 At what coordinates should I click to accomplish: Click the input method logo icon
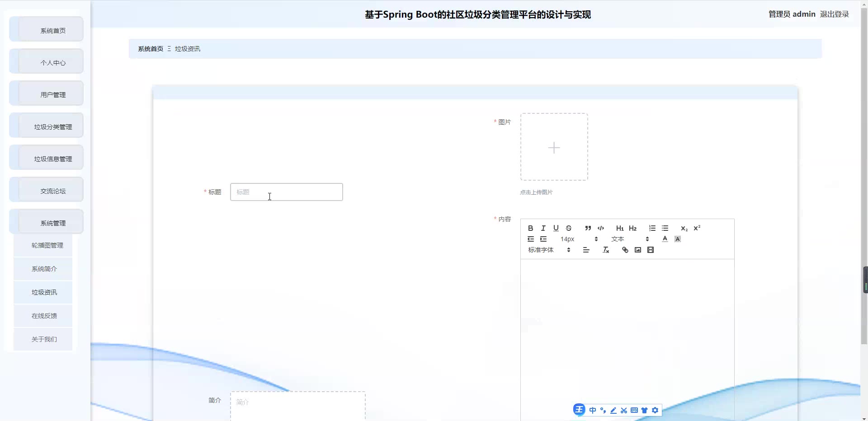pos(579,410)
